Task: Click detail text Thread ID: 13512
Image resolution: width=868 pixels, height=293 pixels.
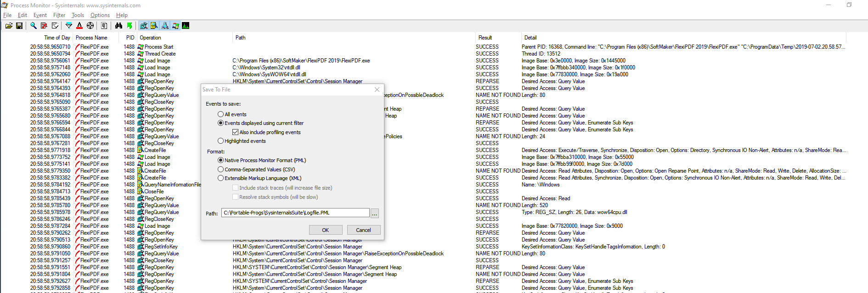Action: click(541, 54)
